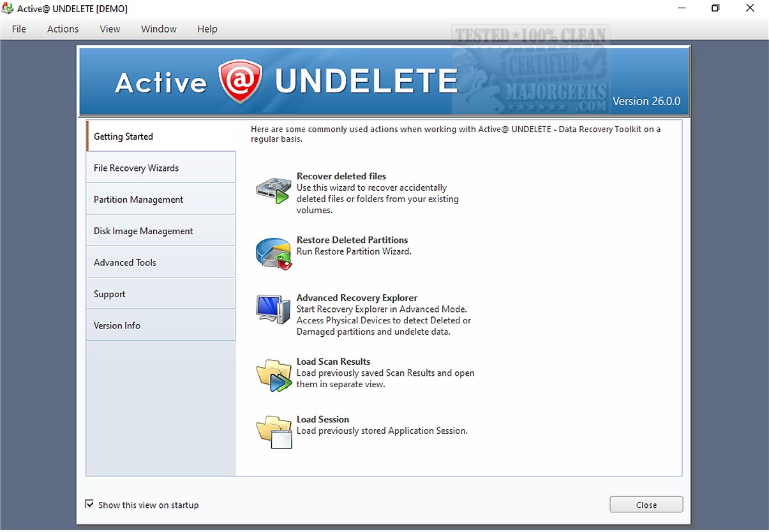
Task: Switch to Partition Management tab
Action: pyautogui.click(x=161, y=199)
